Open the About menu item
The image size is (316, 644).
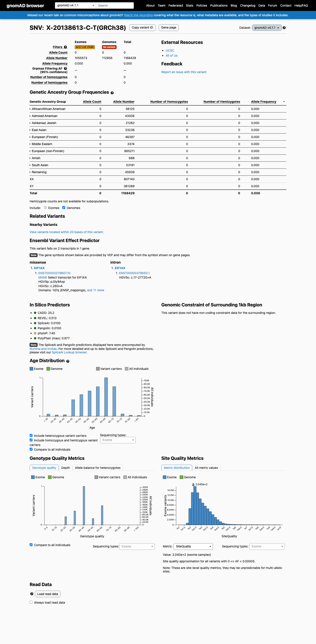pyautogui.click(x=150, y=5)
